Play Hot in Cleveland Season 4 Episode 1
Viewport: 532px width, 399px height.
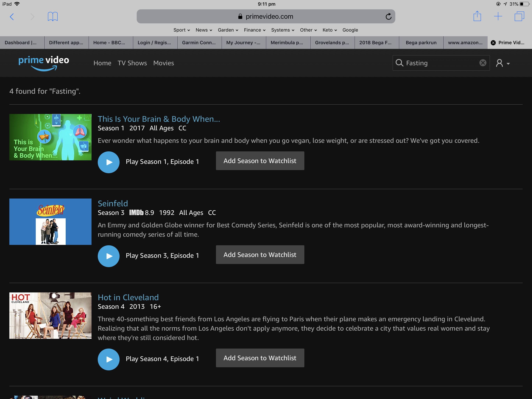pyautogui.click(x=108, y=359)
